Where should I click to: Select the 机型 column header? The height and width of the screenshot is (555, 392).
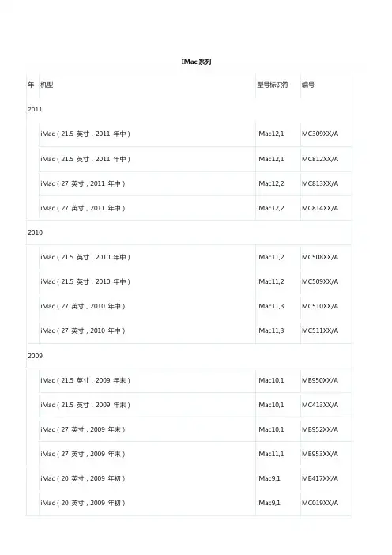(47, 85)
